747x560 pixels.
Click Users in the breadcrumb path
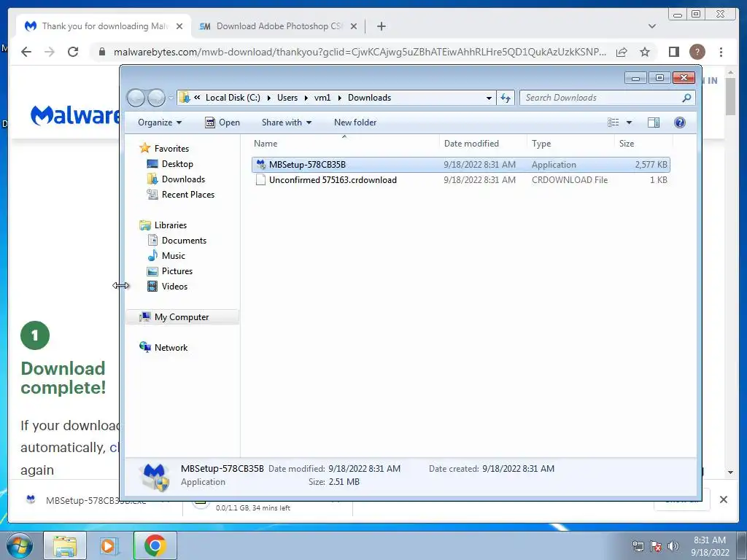pos(287,98)
